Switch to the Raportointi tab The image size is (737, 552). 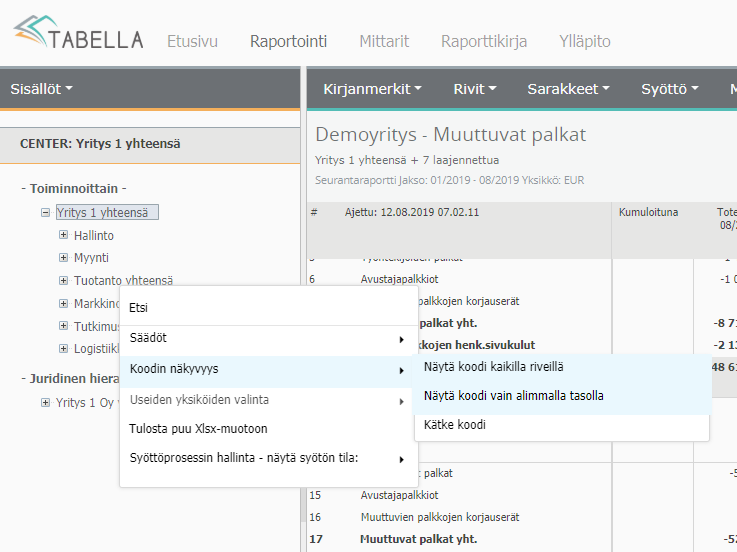tap(288, 41)
